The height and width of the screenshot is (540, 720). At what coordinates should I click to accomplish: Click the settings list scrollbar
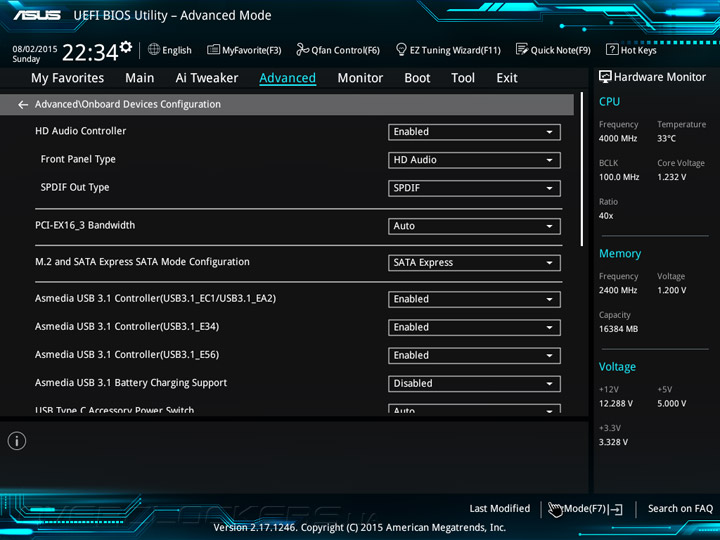tap(582, 169)
